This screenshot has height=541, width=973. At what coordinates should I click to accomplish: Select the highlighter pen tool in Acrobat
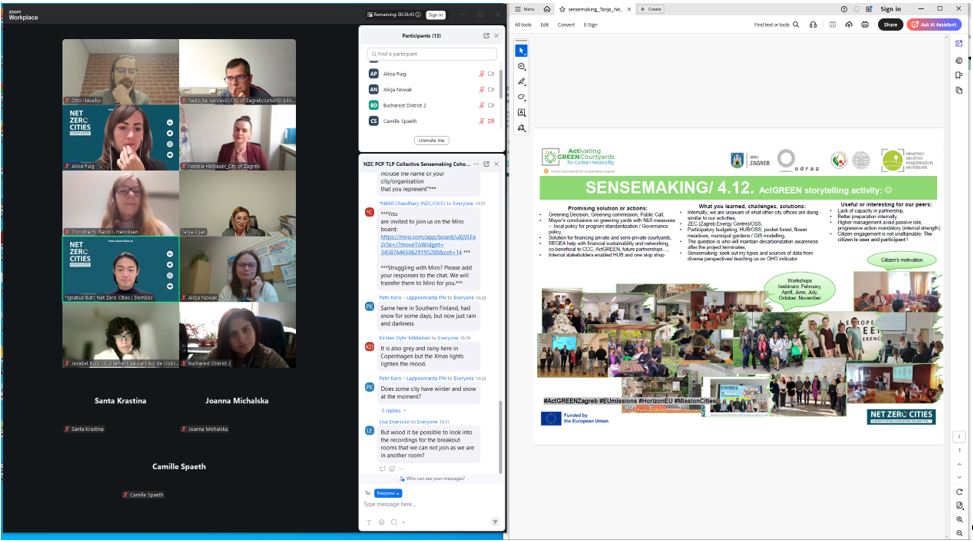522,81
